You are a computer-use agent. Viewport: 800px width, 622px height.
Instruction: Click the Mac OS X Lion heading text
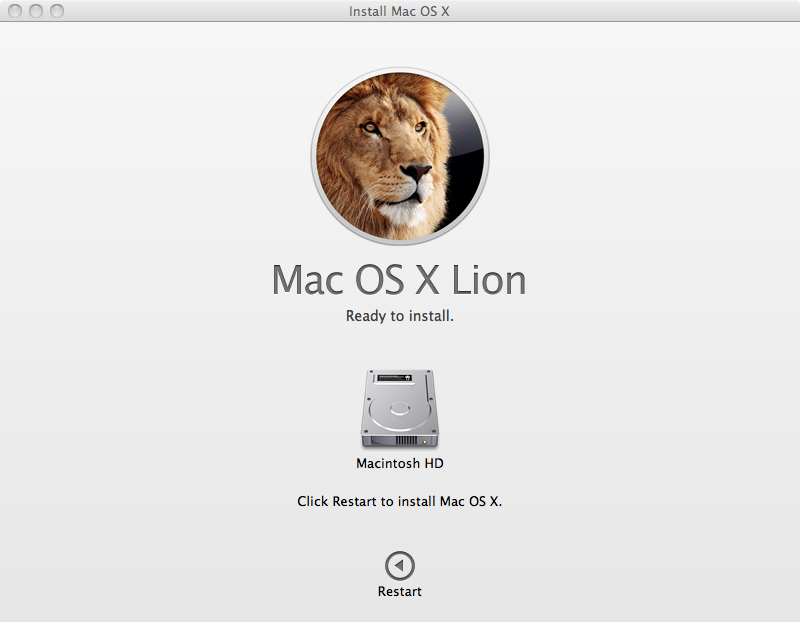400,281
